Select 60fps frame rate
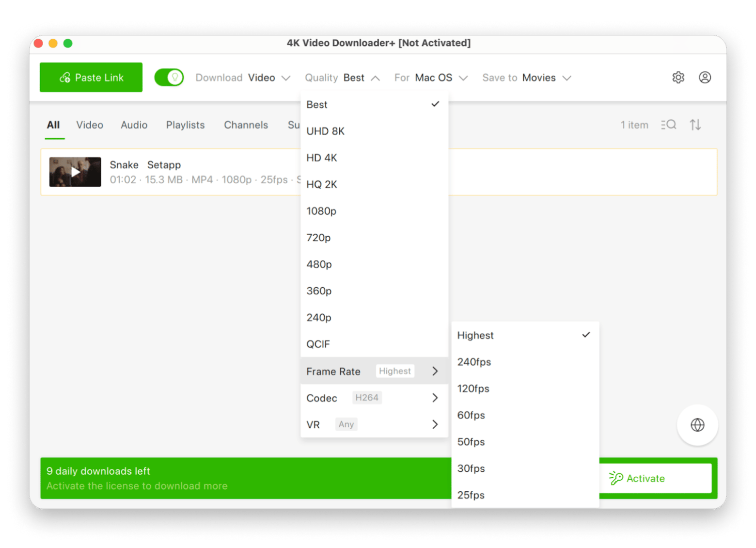756x548 pixels. (x=525, y=415)
